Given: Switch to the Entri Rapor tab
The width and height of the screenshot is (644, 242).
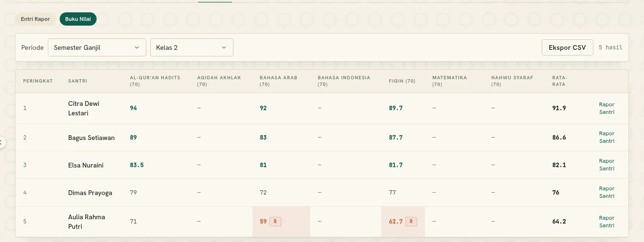Looking at the screenshot, I should [x=36, y=19].
